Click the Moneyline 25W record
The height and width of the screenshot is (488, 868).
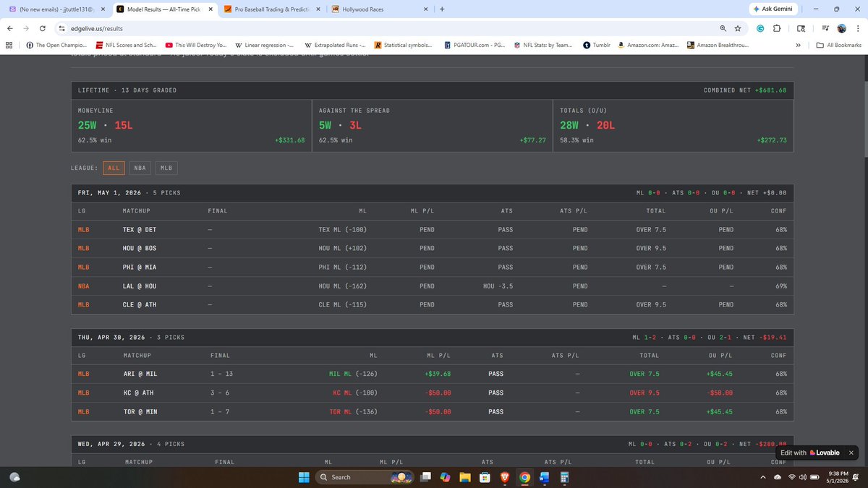pos(87,125)
